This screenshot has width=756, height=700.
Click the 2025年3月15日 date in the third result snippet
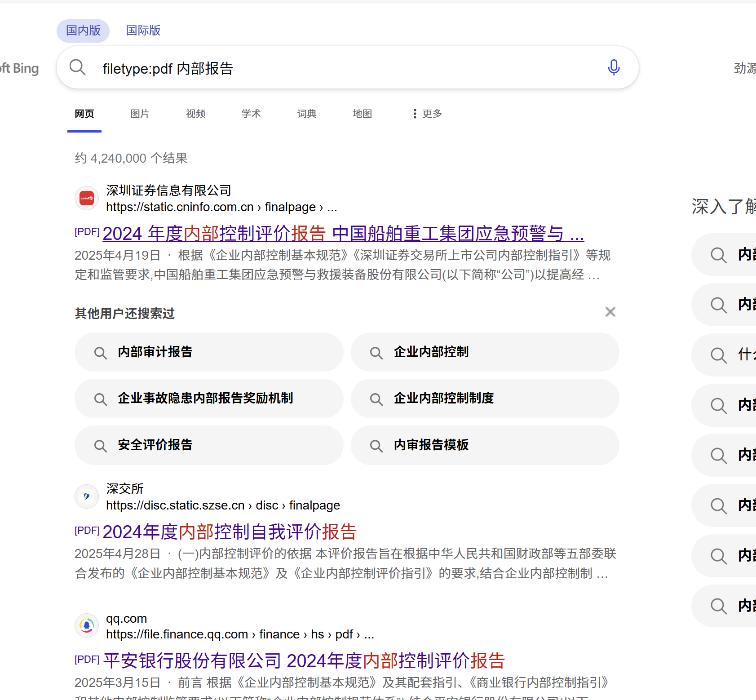[118, 682]
